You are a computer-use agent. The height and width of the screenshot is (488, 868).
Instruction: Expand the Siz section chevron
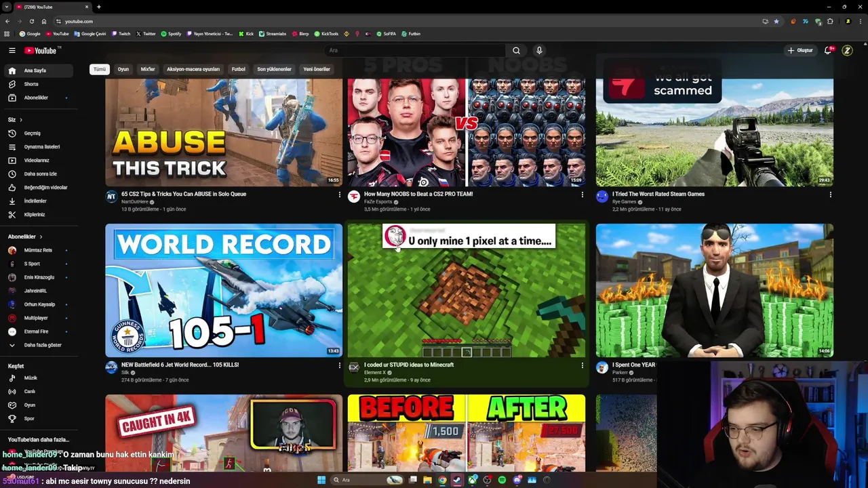(20, 120)
